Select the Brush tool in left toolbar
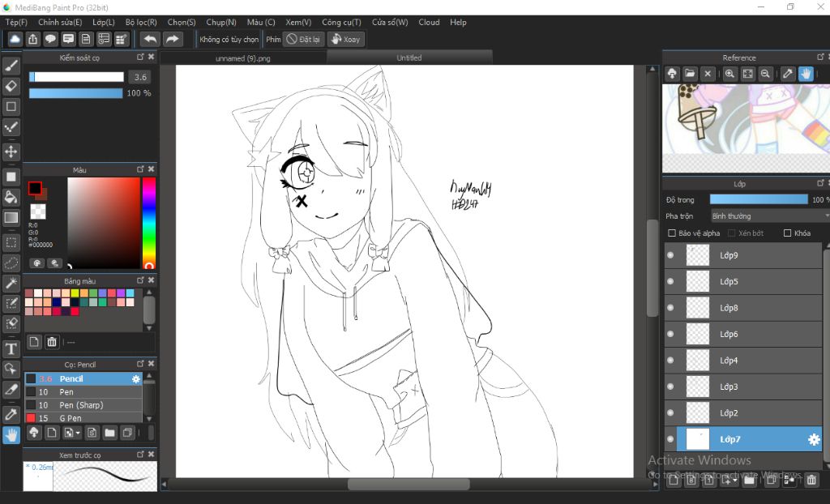Screen dimensions: 830x504 (x=11, y=66)
